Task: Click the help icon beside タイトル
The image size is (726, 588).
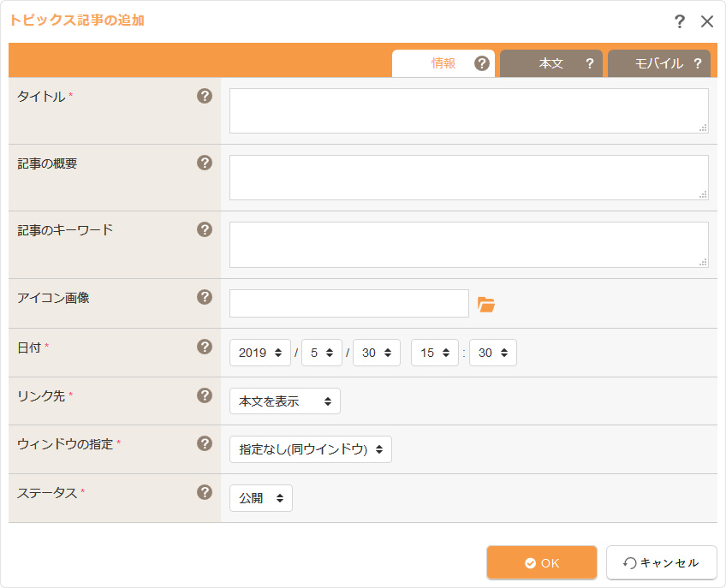Action: click(x=204, y=96)
